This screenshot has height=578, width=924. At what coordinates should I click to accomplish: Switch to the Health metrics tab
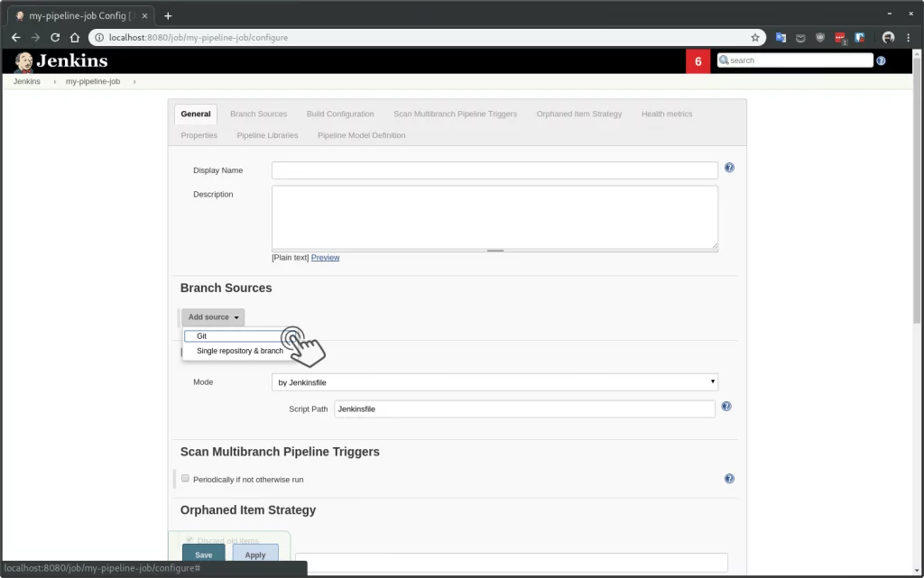[x=667, y=115]
